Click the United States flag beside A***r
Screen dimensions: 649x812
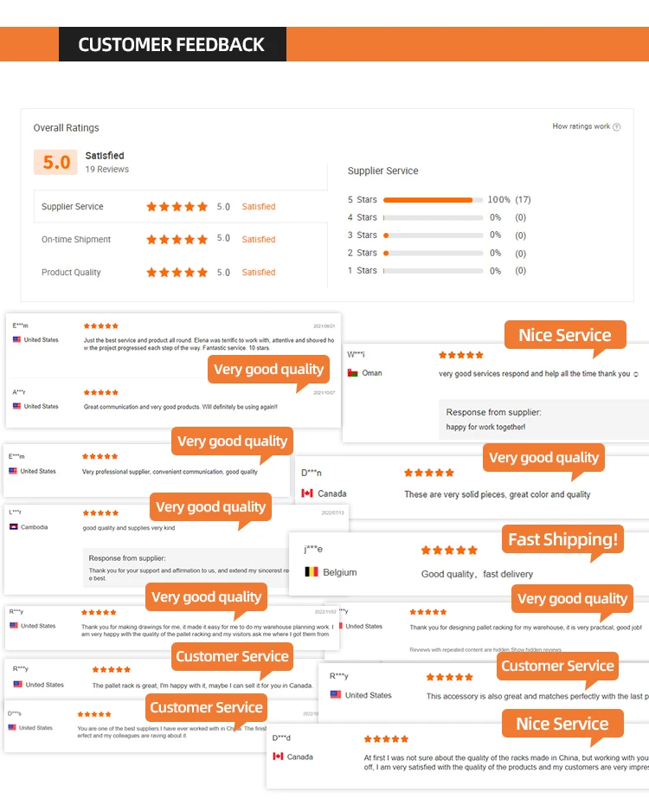(x=16, y=406)
